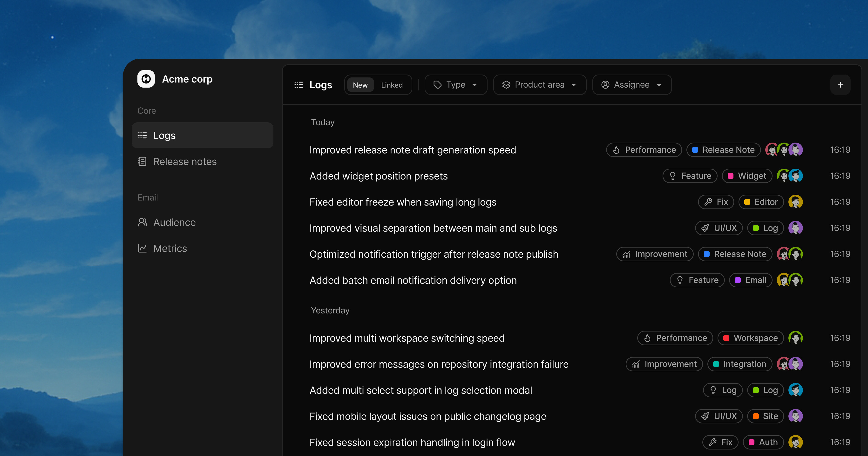Click the assignee avatar on the multi workspace log
The image size is (868, 456).
(796, 338)
